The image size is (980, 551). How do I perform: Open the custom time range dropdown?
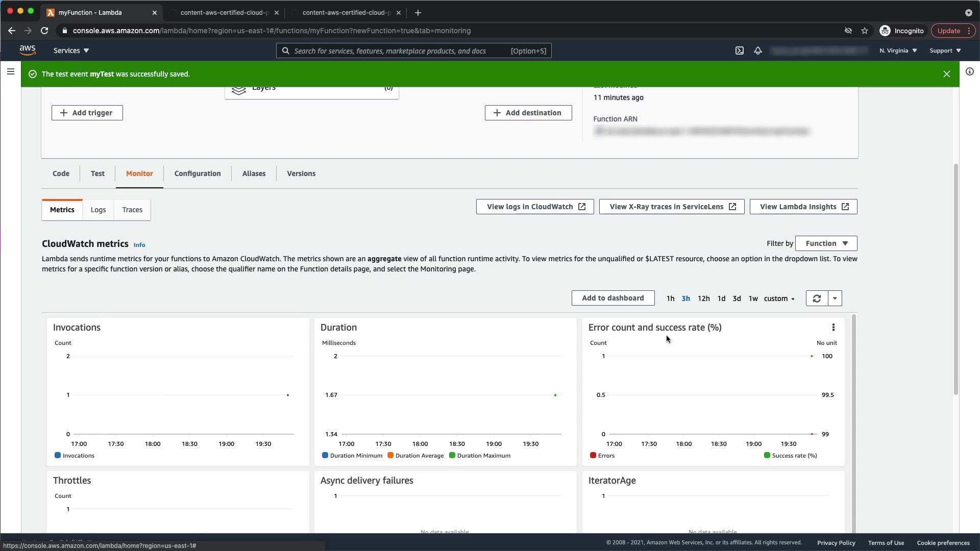[x=779, y=298]
